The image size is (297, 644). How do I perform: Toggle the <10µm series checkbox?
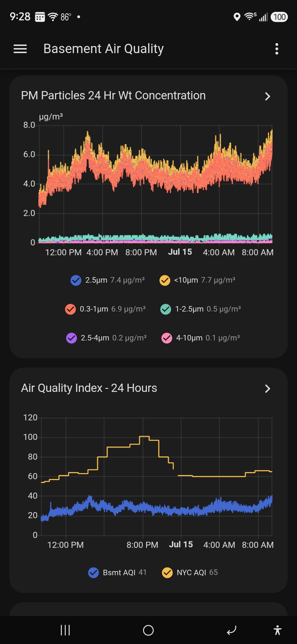coord(165,280)
